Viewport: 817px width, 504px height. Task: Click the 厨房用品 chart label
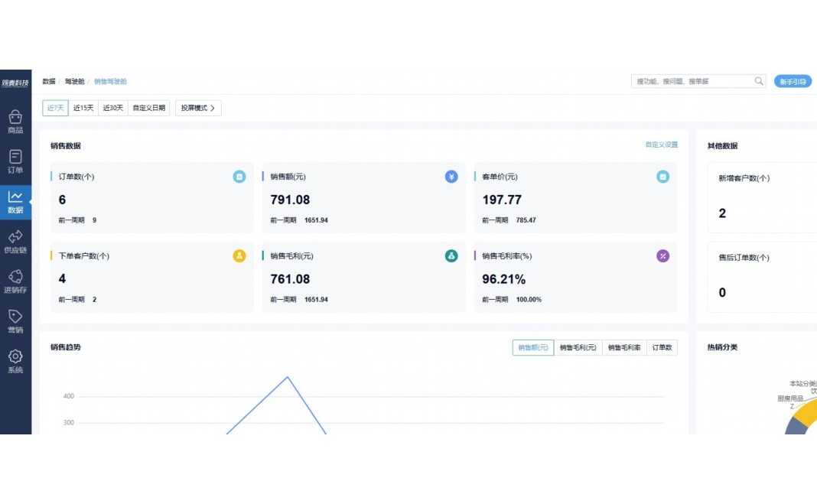pos(790,398)
